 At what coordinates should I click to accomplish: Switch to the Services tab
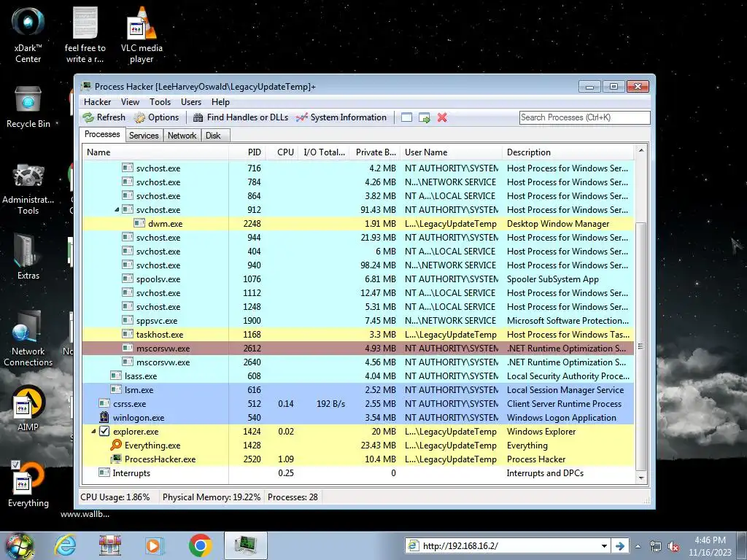click(144, 136)
